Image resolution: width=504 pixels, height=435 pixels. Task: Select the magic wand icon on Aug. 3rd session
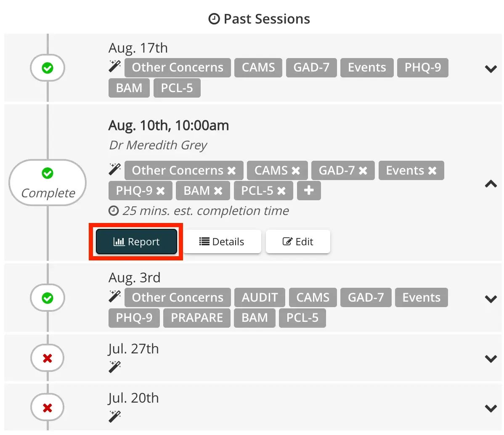tap(114, 296)
